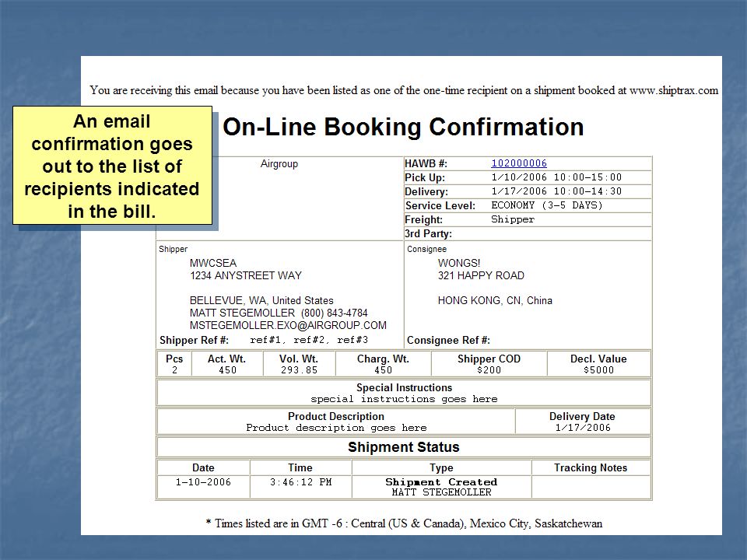Viewport: 747px width, 560px height.
Task: Click the Delivery Date 1/17/2006 cell
Action: [x=583, y=422]
